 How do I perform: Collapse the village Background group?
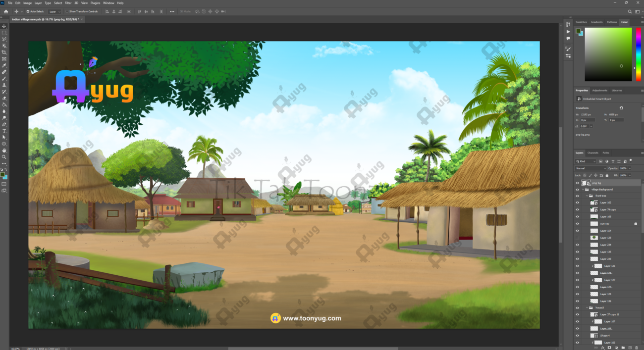[x=583, y=190]
